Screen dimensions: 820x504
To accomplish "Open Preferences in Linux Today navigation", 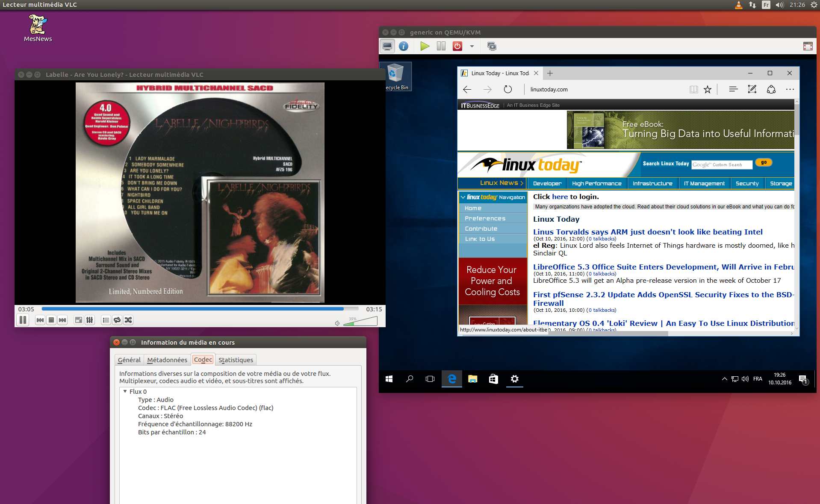I will [485, 218].
